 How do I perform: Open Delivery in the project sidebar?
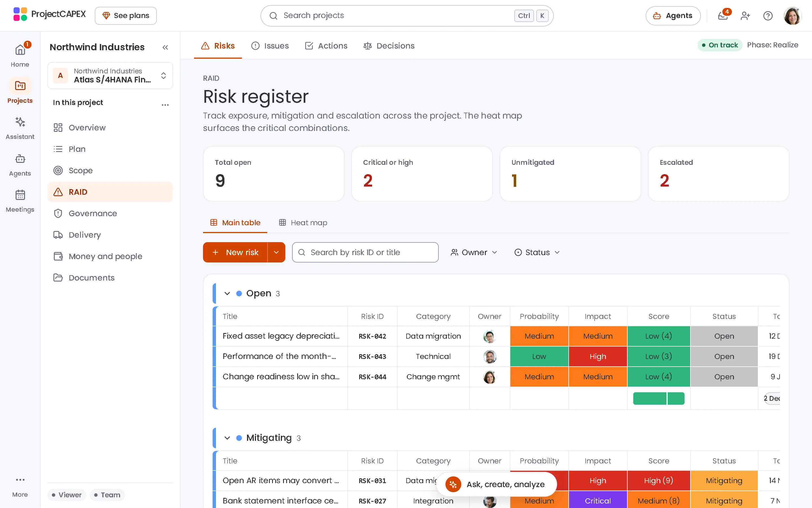click(x=110, y=235)
